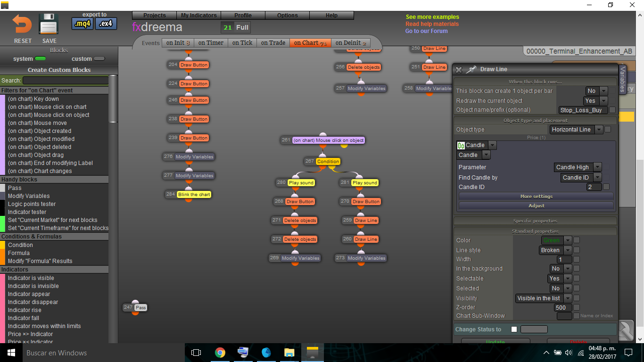Select Draw Line block 251
This screenshot has width=644, height=362.
[434, 67]
